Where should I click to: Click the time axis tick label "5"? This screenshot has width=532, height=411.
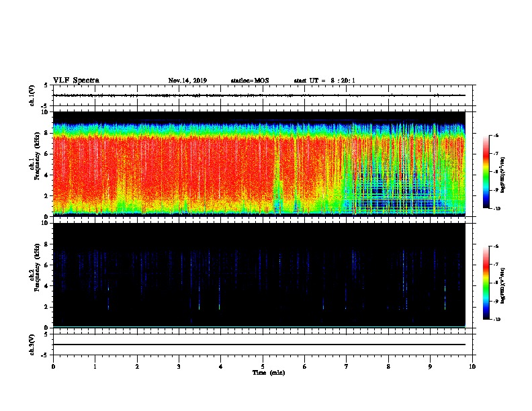pyautogui.click(x=263, y=367)
